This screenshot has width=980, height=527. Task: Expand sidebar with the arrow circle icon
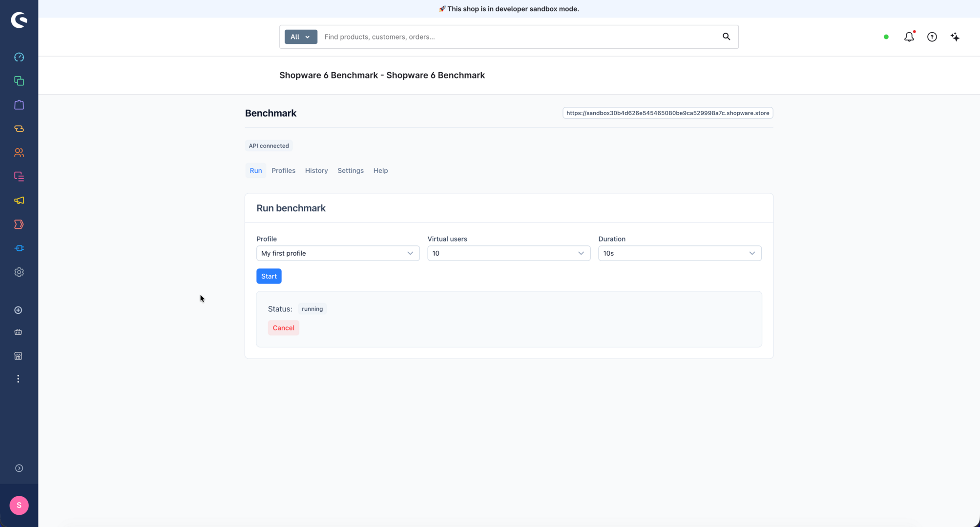(19, 468)
